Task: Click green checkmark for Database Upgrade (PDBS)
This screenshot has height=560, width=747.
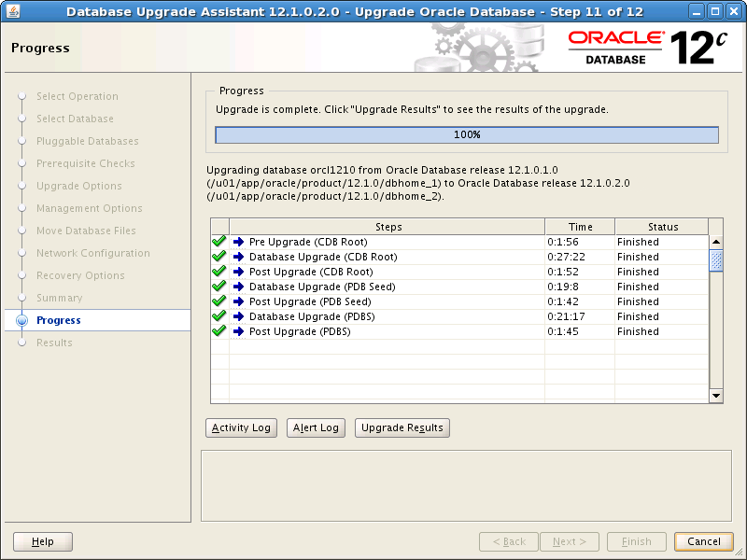Action: (x=219, y=315)
